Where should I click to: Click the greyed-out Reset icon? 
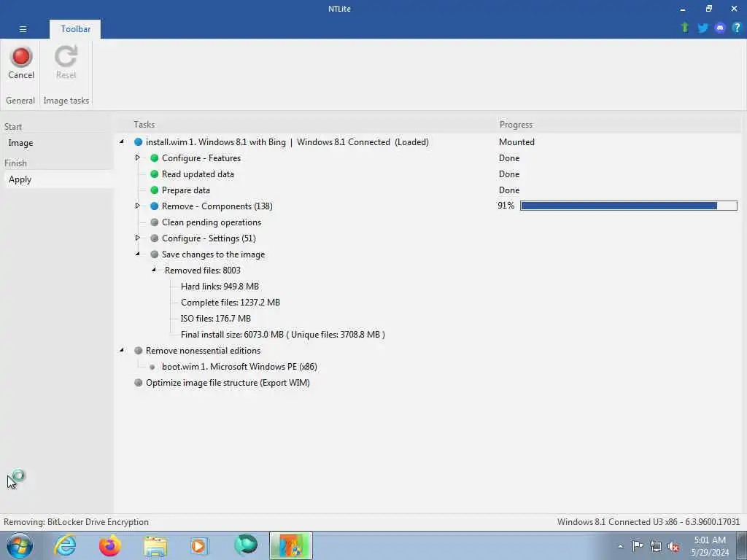[x=66, y=56]
